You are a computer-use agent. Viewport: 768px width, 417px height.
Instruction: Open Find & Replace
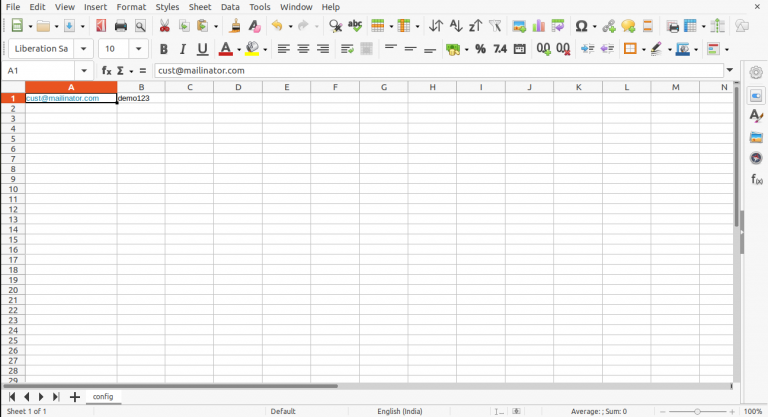pos(335,26)
